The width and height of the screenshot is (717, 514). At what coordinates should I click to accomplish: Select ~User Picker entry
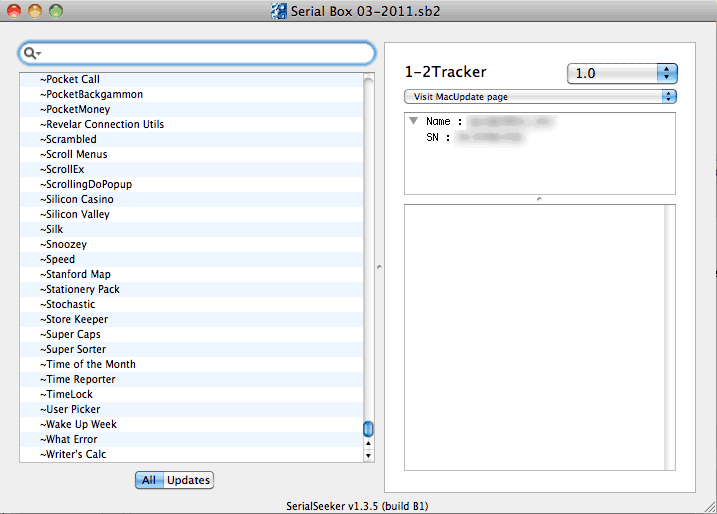pos(192,409)
